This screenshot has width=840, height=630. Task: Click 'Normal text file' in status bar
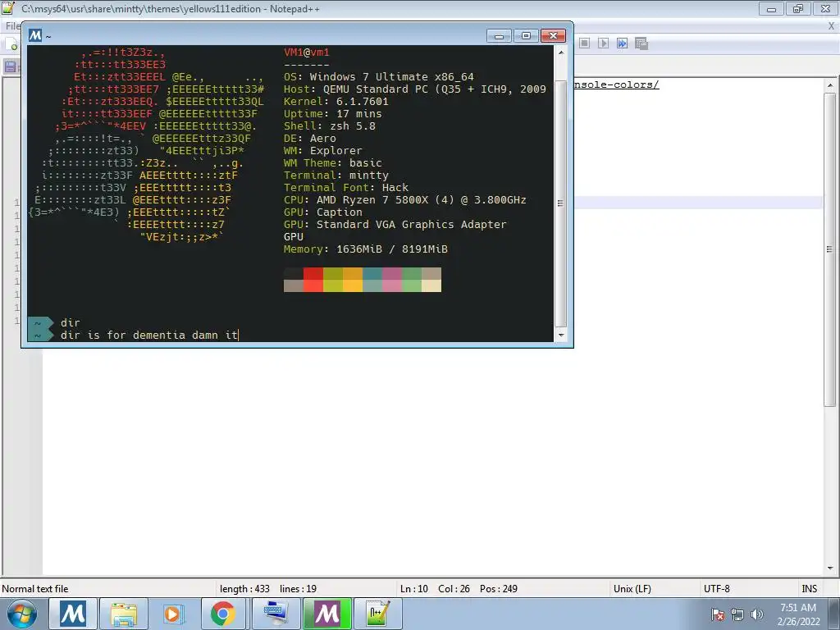point(35,589)
